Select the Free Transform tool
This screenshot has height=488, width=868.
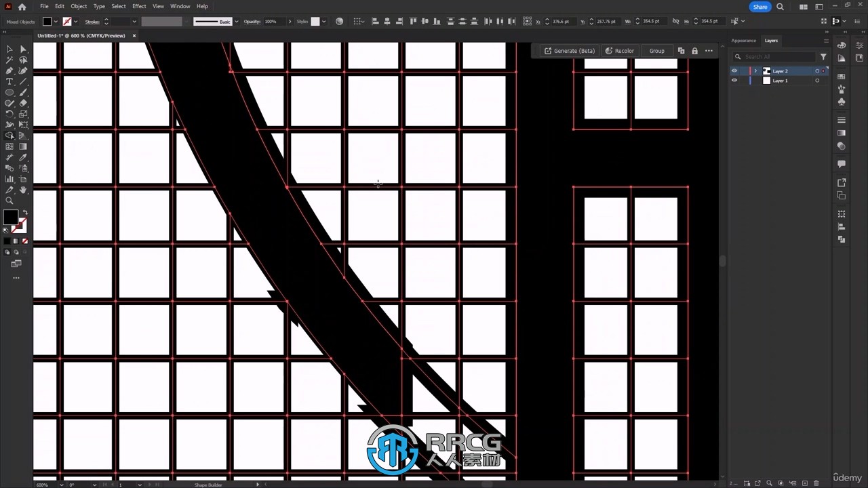click(x=23, y=125)
